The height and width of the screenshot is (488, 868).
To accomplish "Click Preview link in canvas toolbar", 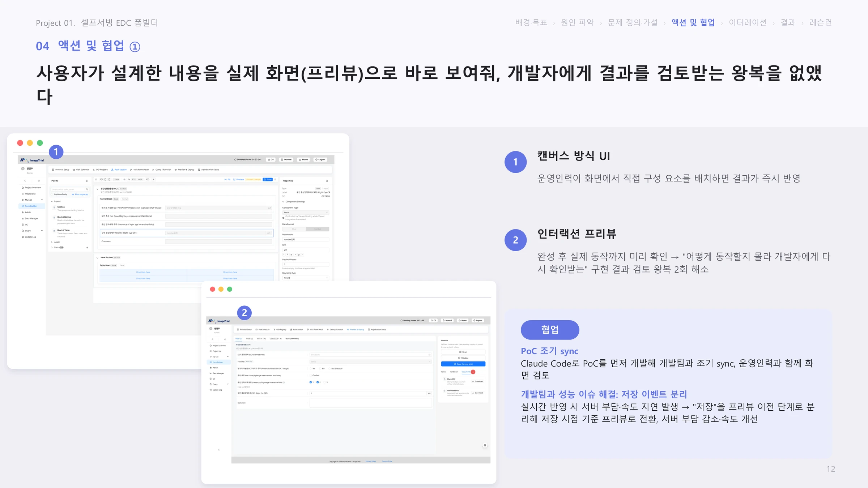I will (239, 179).
